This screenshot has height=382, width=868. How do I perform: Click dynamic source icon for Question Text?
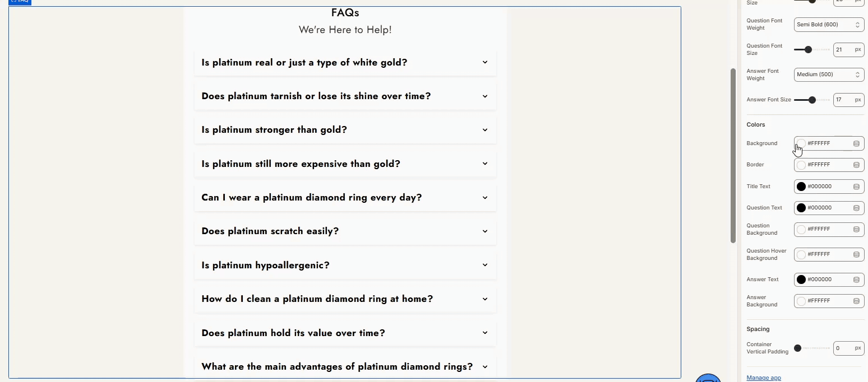pos(856,208)
